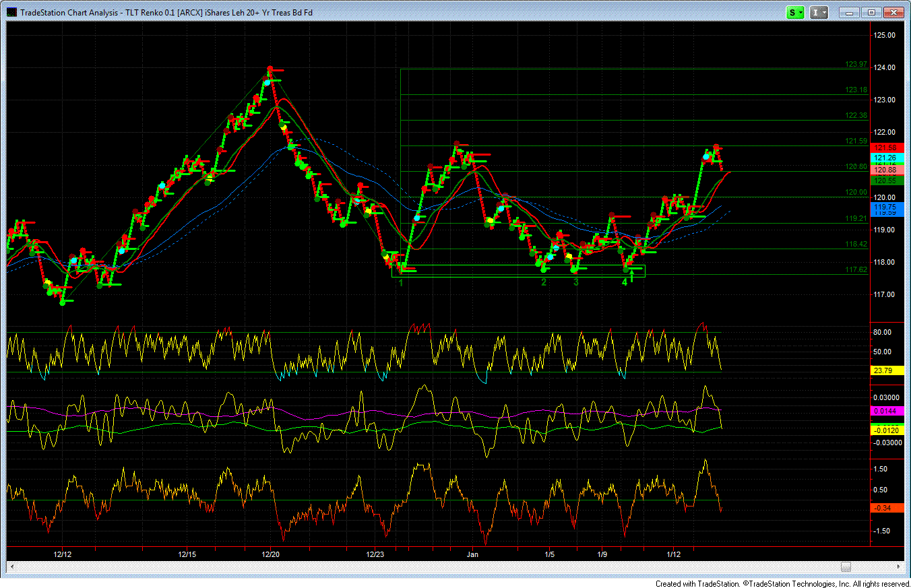Click the Chart Analysis window icon in title bar
This screenshot has height=588, width=911.
tap(12, 12)
